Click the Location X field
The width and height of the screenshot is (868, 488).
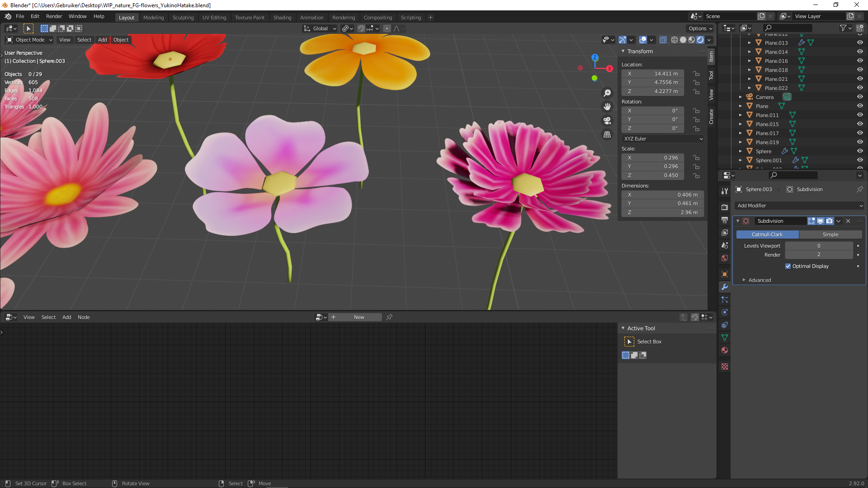tap(653, 74)
